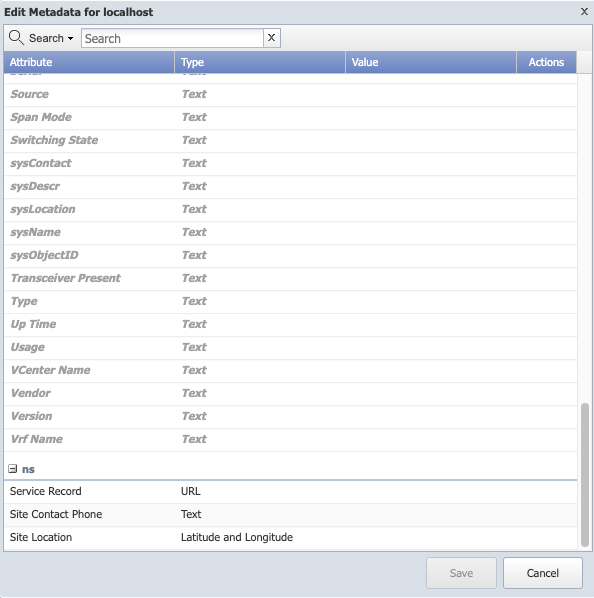Click the magnifying glass search icon
Image resolution: width=594 pixels, height=598 pixels.
(x=16, y=38)
